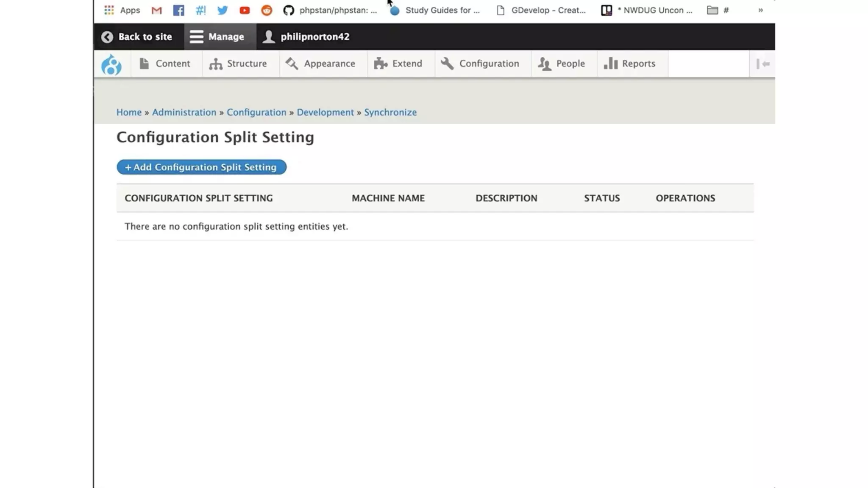Screen dimensions: 868x488
Task: Open YouTube bookmark icon
Action: [245, 10]
